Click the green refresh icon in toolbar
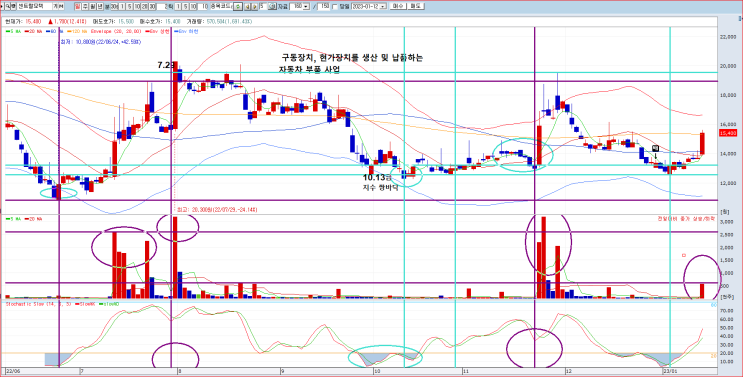The width and height of the screenshot is (743, 377). (238, 7)
